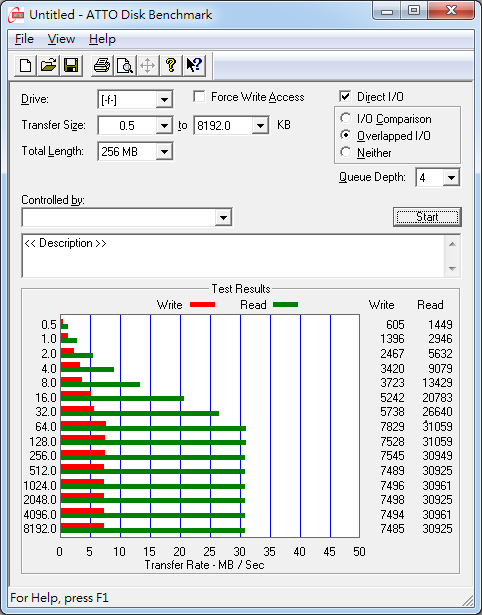Click the status bar help text

59,598
